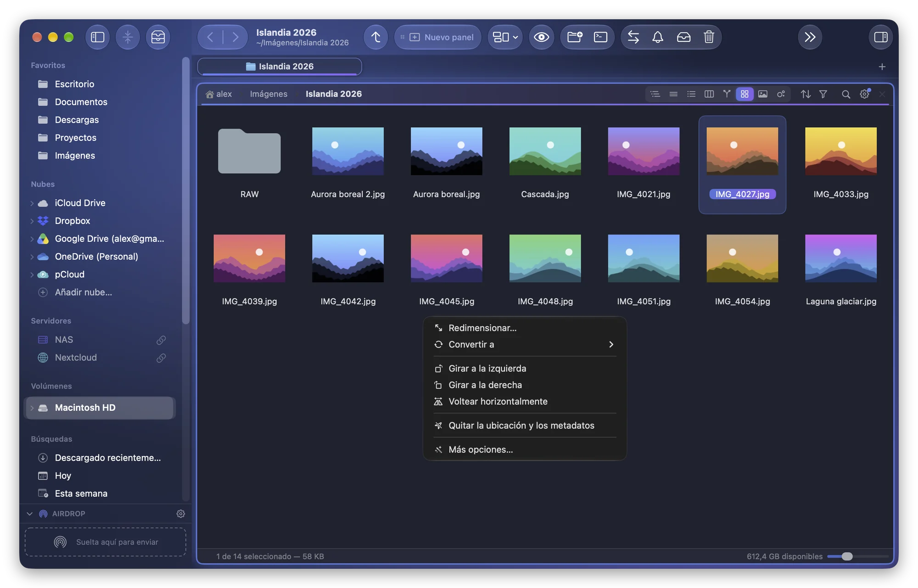Collapse the AIRDROP section
The image size is (918, 588).
pos(30,514)
